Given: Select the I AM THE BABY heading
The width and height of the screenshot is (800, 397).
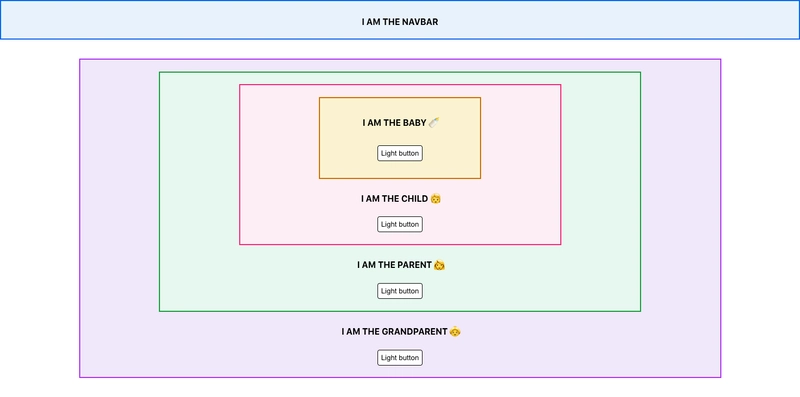Looking at the screenshot, I should pos(394,123).
